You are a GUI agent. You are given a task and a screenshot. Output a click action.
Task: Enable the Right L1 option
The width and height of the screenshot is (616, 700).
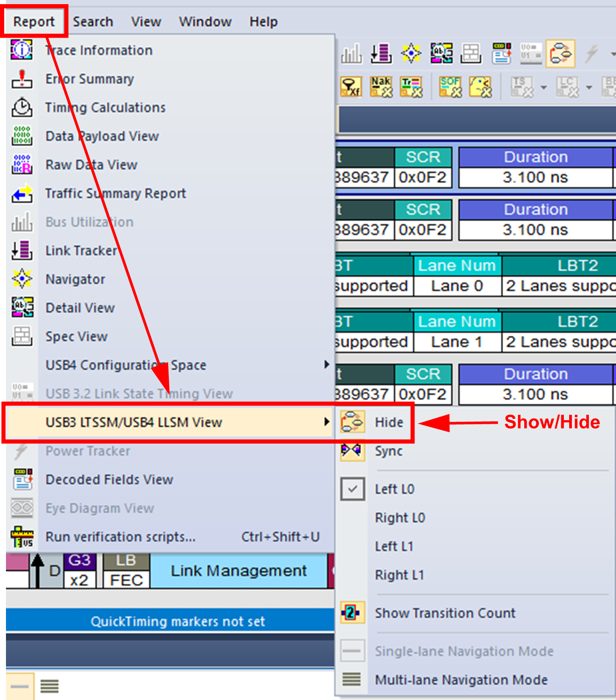click(x=475, y=575)
